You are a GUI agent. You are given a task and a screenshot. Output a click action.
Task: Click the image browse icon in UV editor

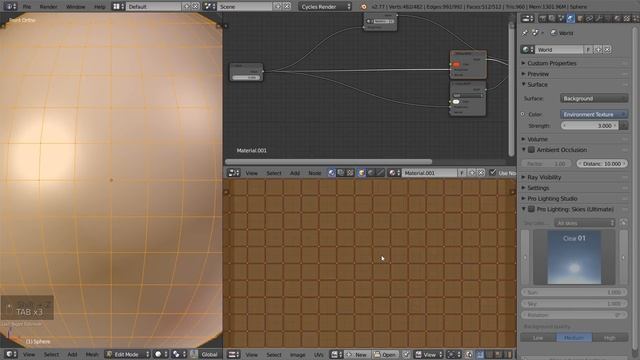[x=336, y=355]
